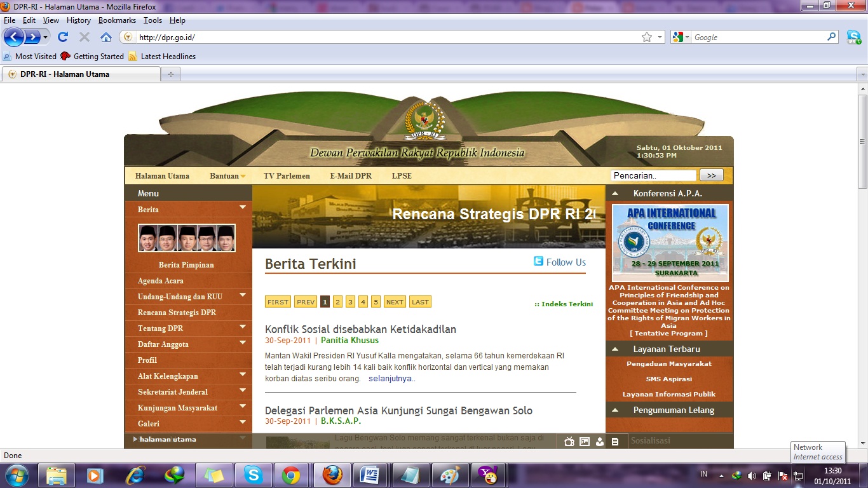This screenshot has width=868, height=488.
Task: Expand Daftar Anggota submenu arrow
Action: click(x=242, y=342)
